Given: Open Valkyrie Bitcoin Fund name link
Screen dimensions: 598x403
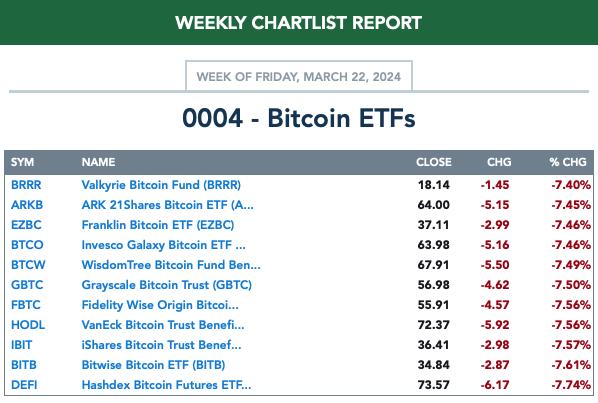Looking at the screenshot, I should point(161,185).
